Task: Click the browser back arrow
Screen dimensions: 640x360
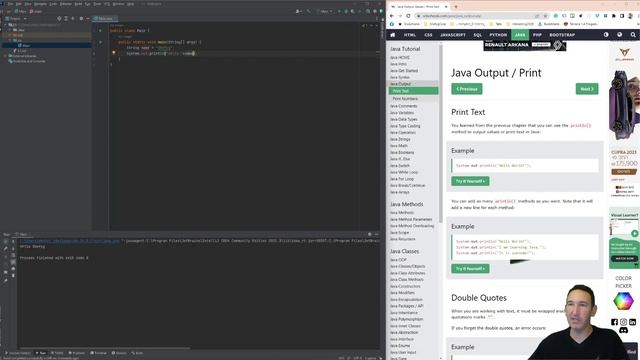Action: pyautogui.click(x=392, y=16)
